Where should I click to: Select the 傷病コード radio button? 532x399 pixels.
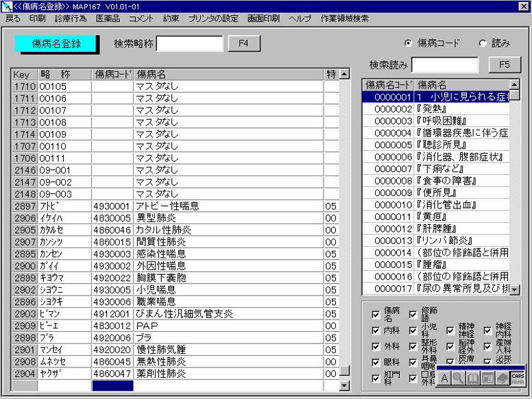pos(409,43)
